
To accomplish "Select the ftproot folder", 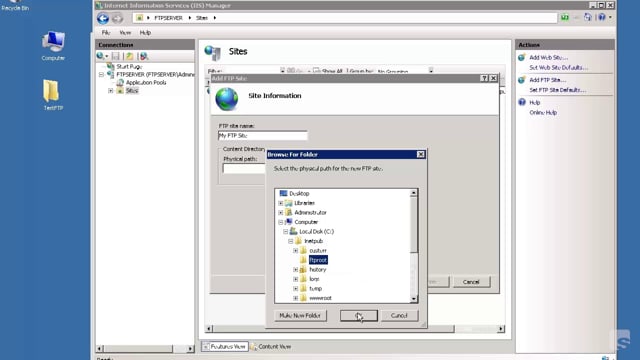I will (318, 260).
